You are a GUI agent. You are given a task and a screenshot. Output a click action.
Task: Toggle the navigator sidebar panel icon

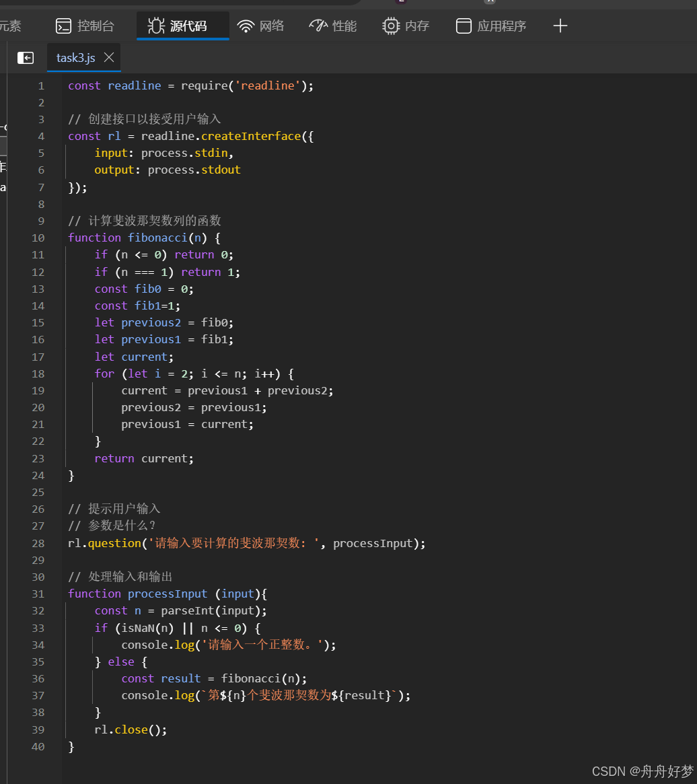tap(26, 58)
